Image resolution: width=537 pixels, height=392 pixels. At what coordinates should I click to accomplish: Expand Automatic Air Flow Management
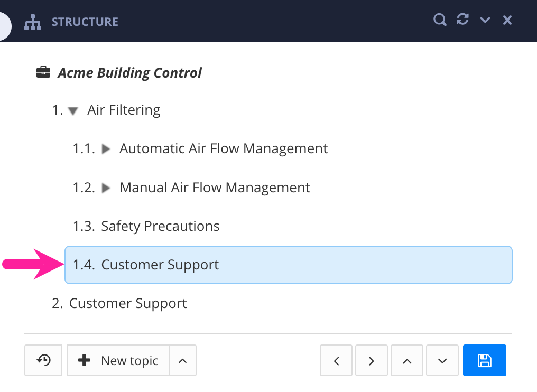(x=106, y=150)
